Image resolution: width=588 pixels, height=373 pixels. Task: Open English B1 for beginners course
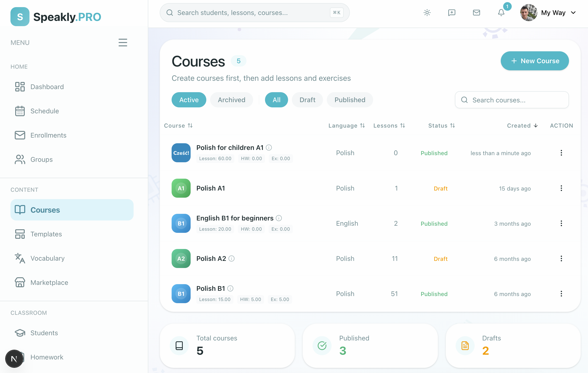pos(235,218)
